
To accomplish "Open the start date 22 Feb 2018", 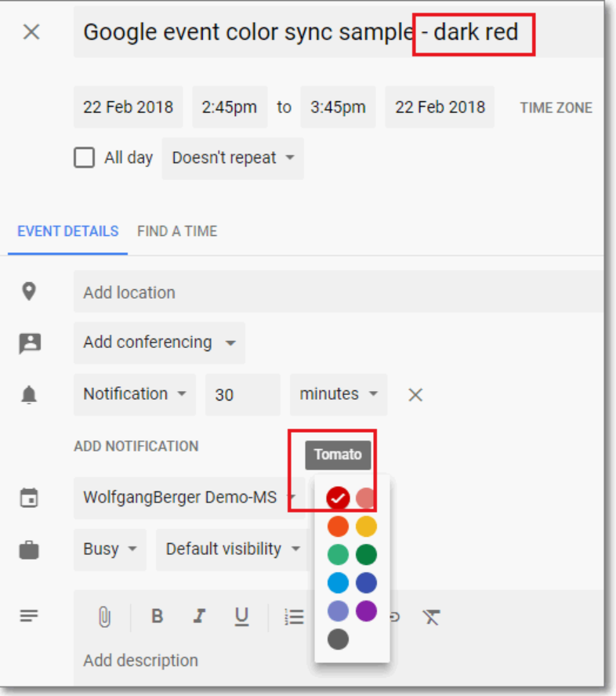I will point(129,107).
